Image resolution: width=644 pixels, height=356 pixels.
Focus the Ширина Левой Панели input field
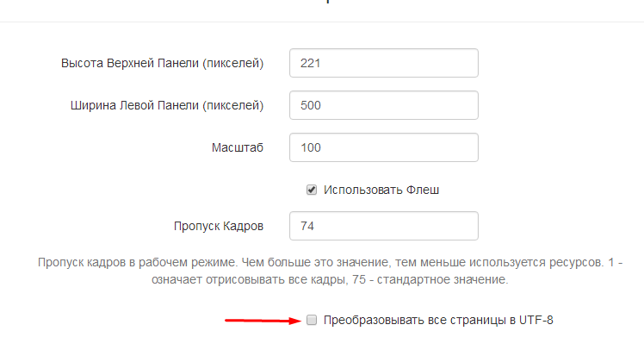(x=383, y=105)
